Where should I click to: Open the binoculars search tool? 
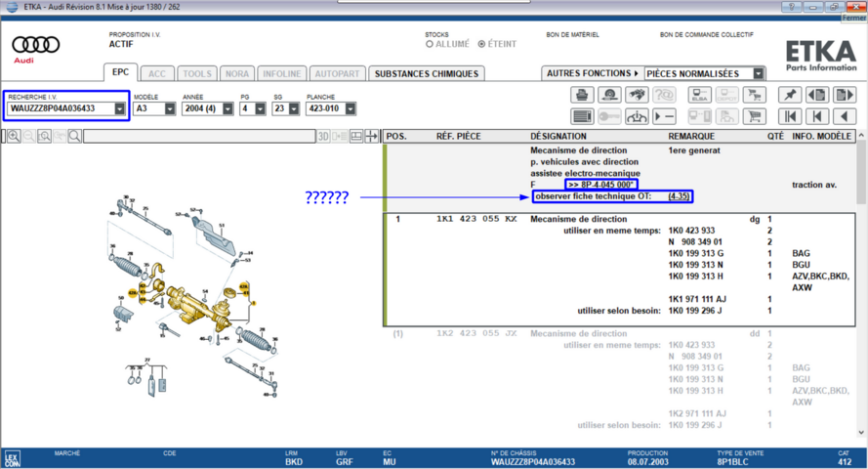click(x=637, y=95)
